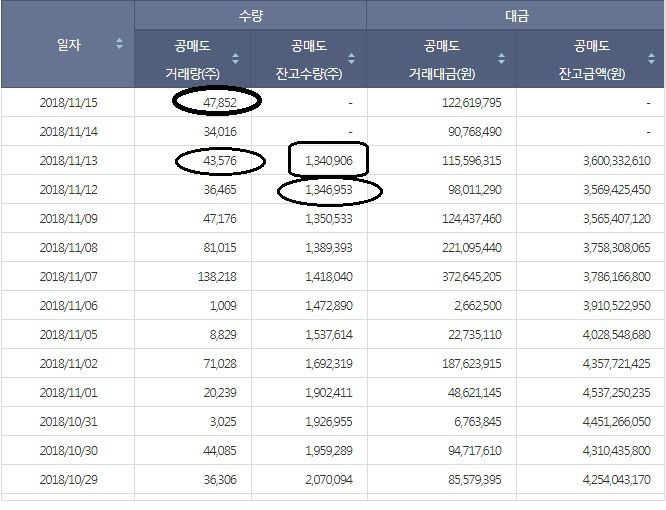Click short-sale volume 71,028

point(220,363)
